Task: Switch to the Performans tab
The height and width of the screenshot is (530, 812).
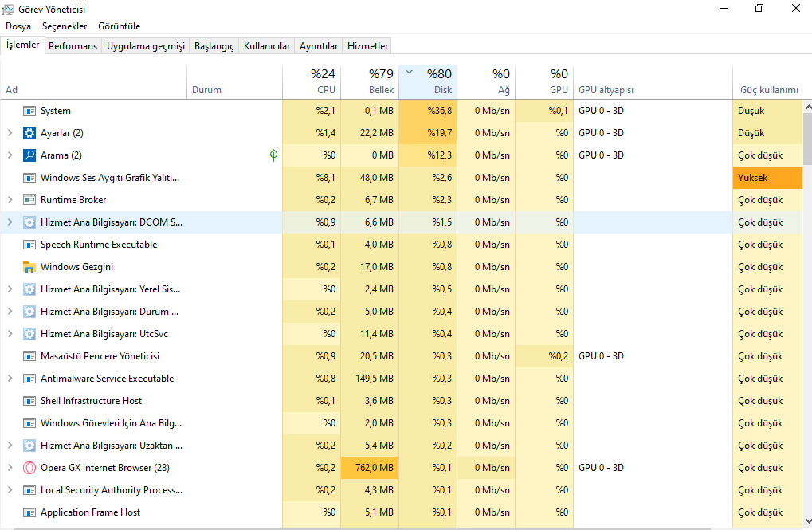Action: tap(73, 46)
